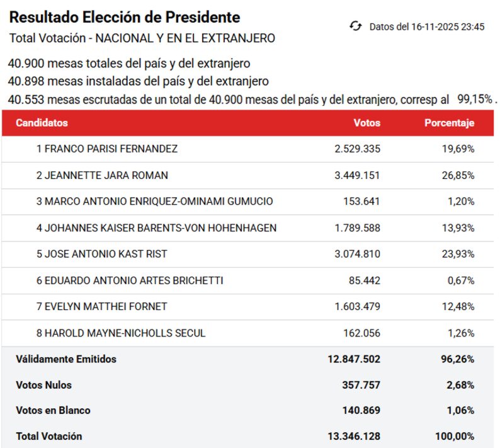Click the Resultado Elección de Presidente heading
The width and height of the screenshot is (500, 448).
[x=125, y=17]
